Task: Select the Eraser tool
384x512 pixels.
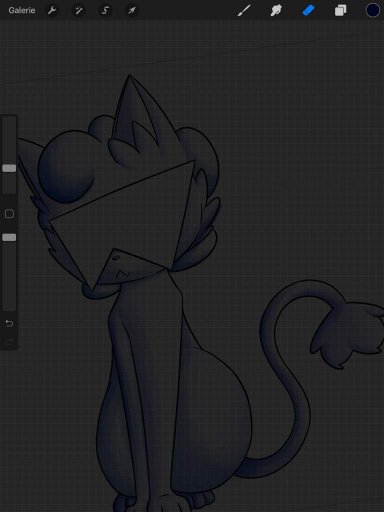Action: pyautogui.click(x=308, y=10)
